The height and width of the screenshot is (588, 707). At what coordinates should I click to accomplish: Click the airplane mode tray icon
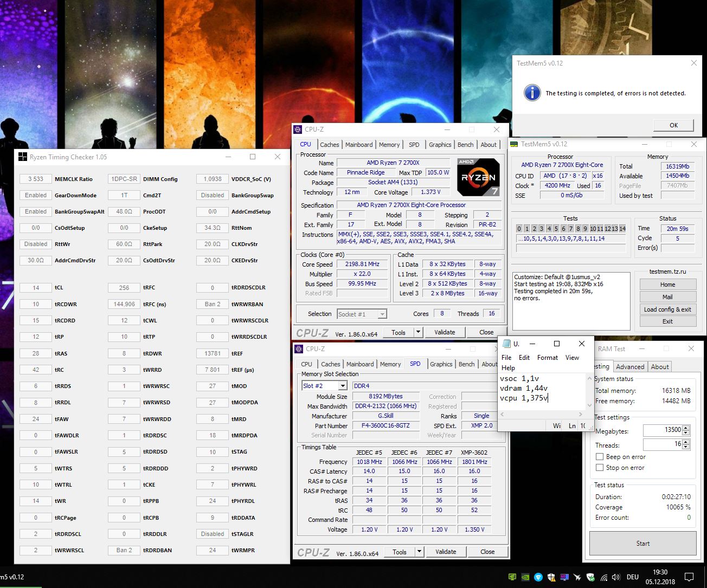577,577
